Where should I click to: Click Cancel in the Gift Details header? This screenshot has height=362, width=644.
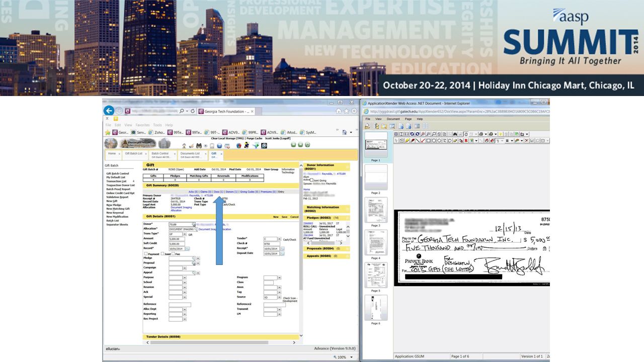coord(294,217)
